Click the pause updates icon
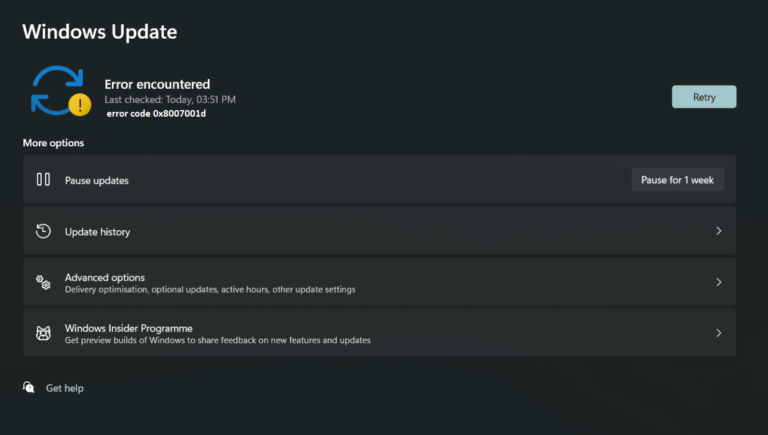The height and width of the screenshot is (435, 768). pos(43,179)
